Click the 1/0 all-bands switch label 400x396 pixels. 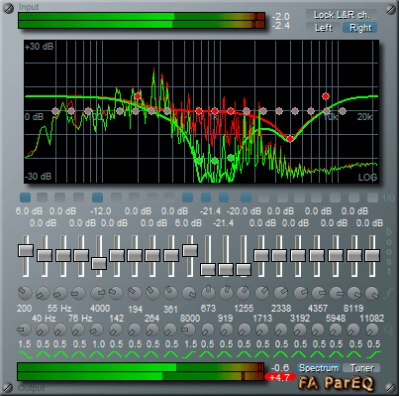pyautogui.click(x=388, y=198)
